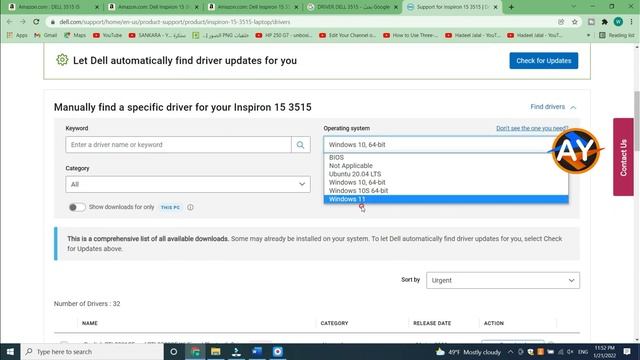The width and height of the screenshot is (640, 360).
Task: Open the info icon next to This PC
Action: tap(190, 207)
